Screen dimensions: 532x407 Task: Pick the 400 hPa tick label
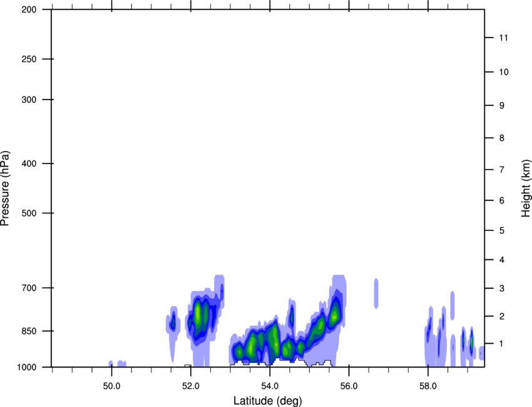(28, 164)
